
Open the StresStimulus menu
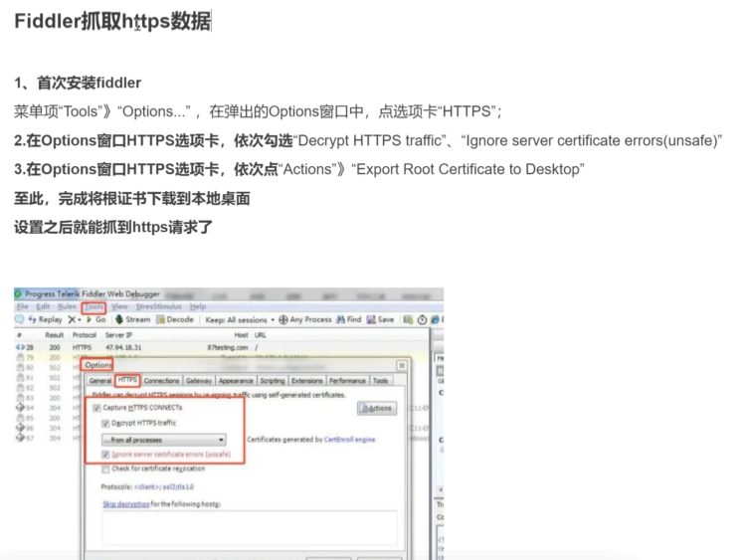point(158,306)
